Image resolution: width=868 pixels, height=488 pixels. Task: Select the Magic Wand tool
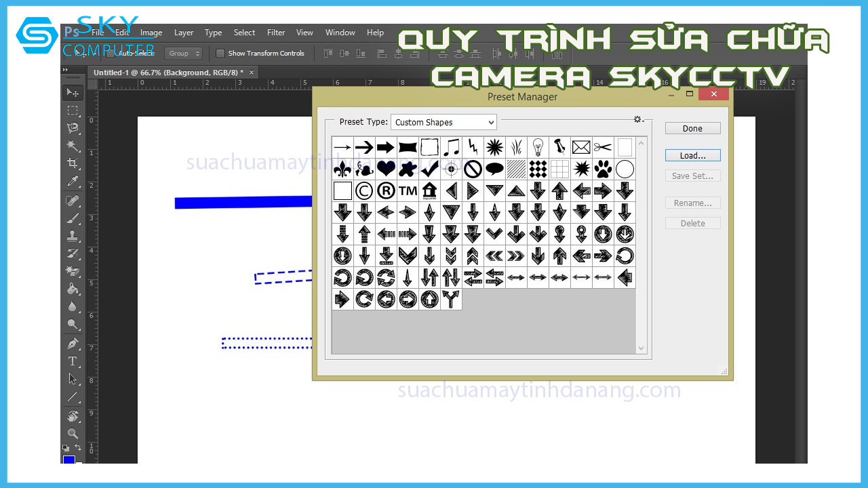pyautogui.click(x=73, y=146)
